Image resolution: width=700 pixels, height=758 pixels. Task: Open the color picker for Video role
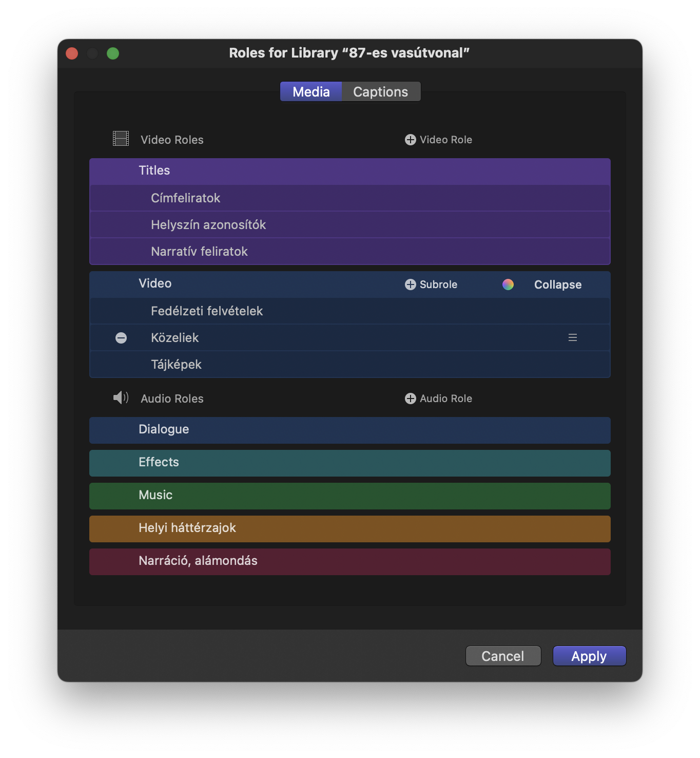point(508,285)
